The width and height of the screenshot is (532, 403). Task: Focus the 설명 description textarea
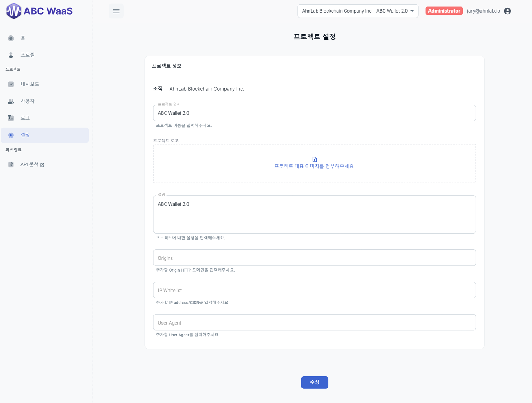point(314,215)
